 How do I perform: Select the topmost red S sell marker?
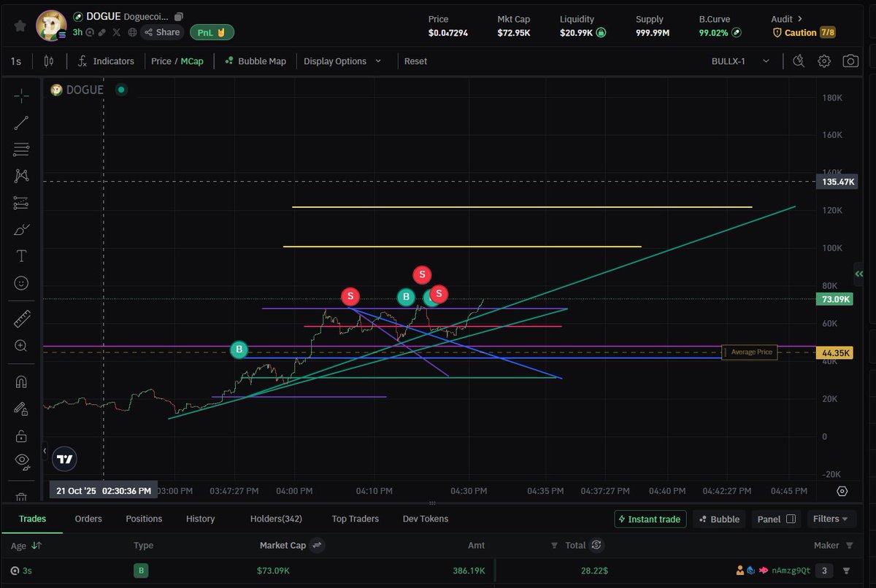(x=422, y=274)
